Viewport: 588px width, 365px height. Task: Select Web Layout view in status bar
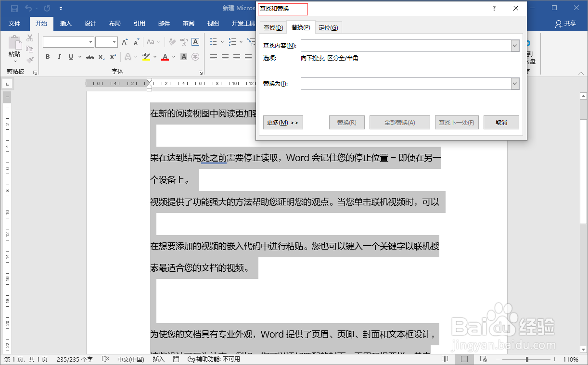tap(483, 359)
